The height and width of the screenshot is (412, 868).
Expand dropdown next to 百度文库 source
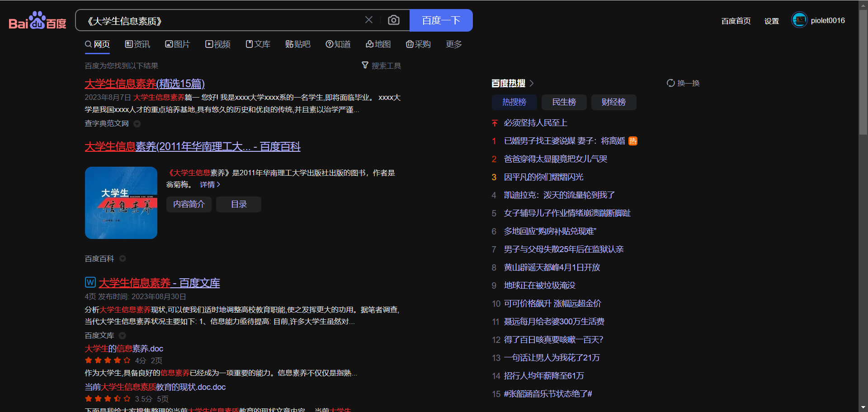tap(122, 336)
